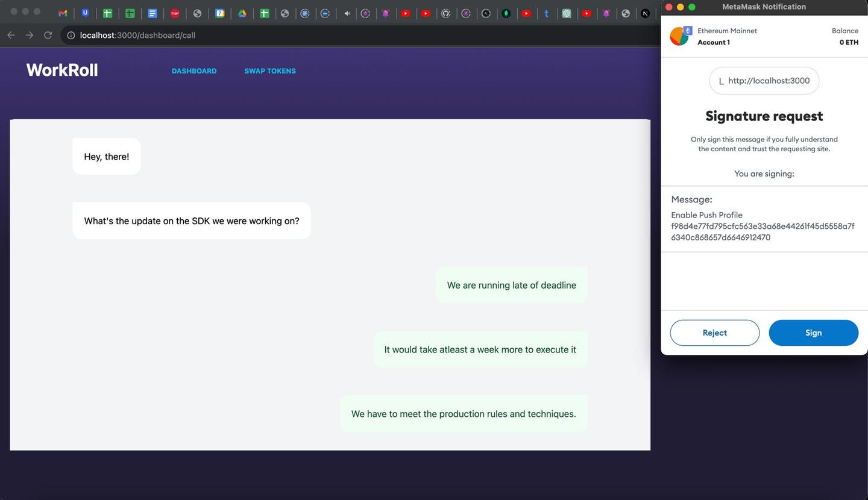Click the 'Hey, there!' chat bubble
Image resolution: width=868 pixels, height=500 pixels.
click(107, 157)
